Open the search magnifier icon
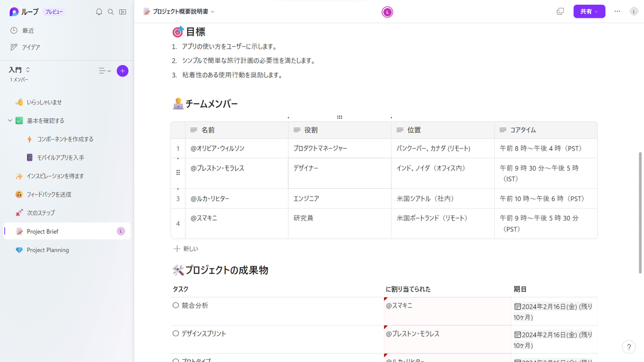This screenshot has height=362, width=644. click(111, 12)
